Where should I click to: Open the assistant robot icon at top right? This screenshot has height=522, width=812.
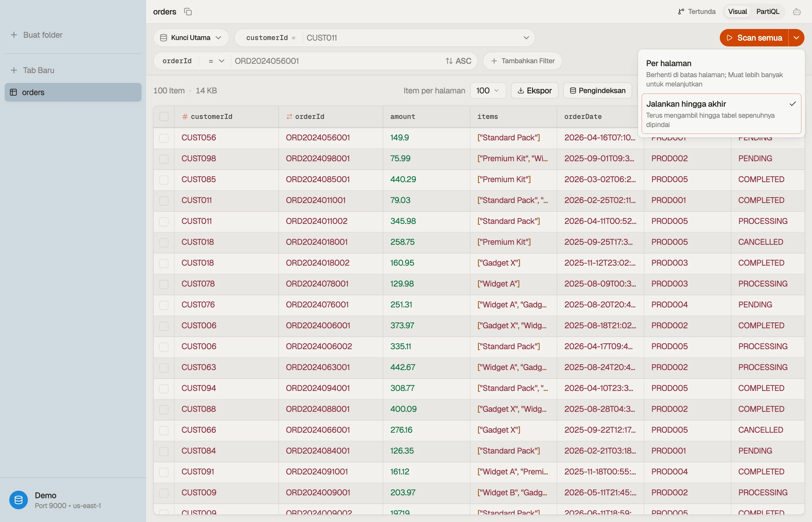(797, 12)
